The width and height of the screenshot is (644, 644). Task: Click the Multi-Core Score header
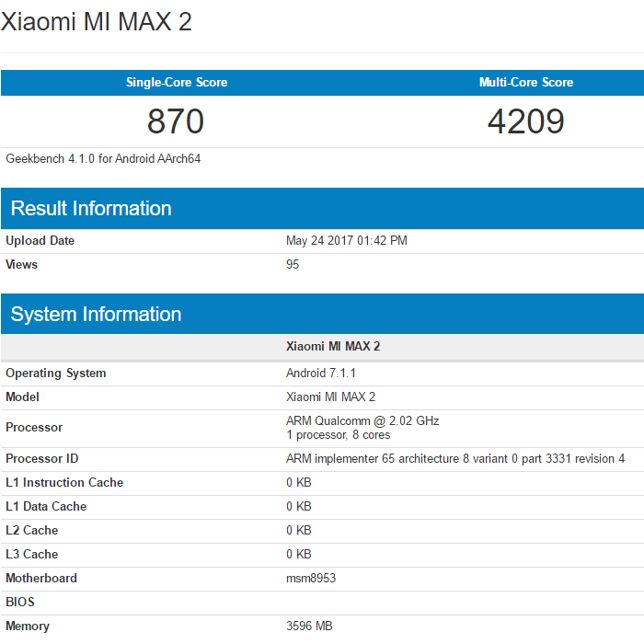(526, 83)
